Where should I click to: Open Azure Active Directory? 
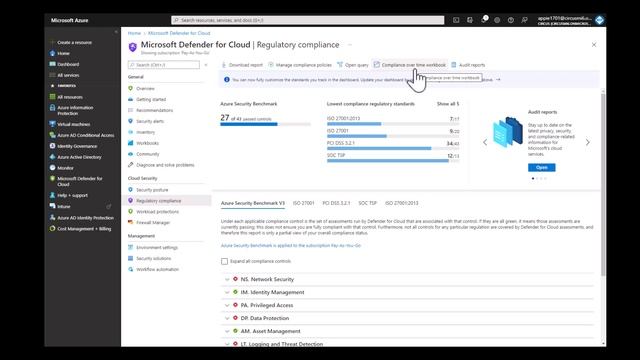coord(79,157)
